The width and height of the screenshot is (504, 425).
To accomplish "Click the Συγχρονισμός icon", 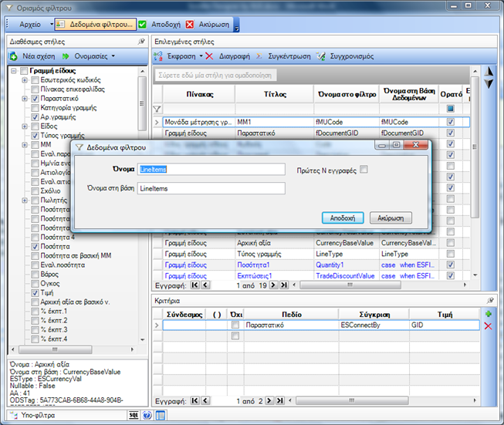I will [321, 56].
